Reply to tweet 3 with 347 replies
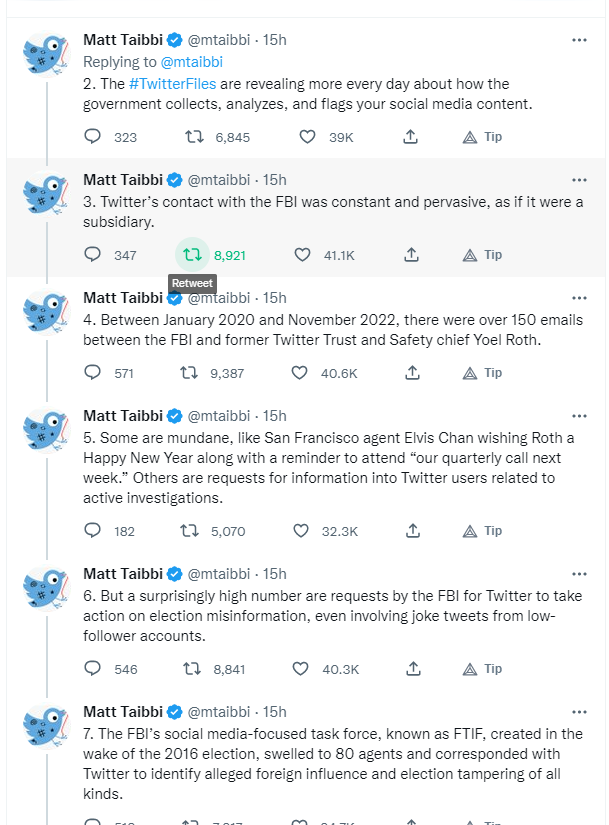This screenshot has height=825, width=609. [93, 255]
